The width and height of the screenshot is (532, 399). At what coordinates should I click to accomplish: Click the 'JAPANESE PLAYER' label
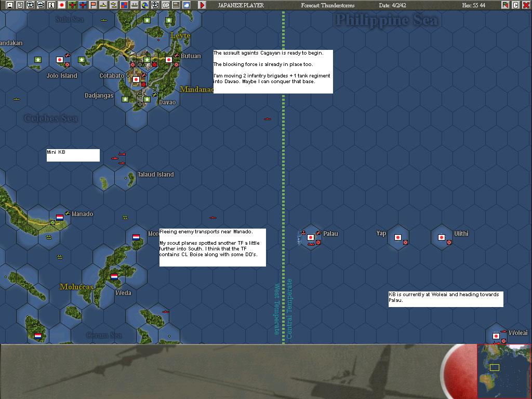pos(241,5)
